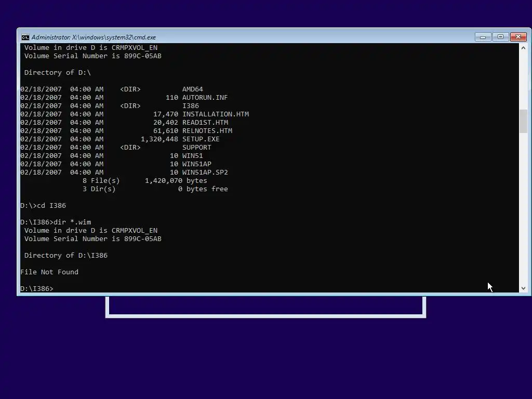Viewport: 532px width, 399px height.
Task: Click the 'dir *.wim' command text
Action: [72, 222]
